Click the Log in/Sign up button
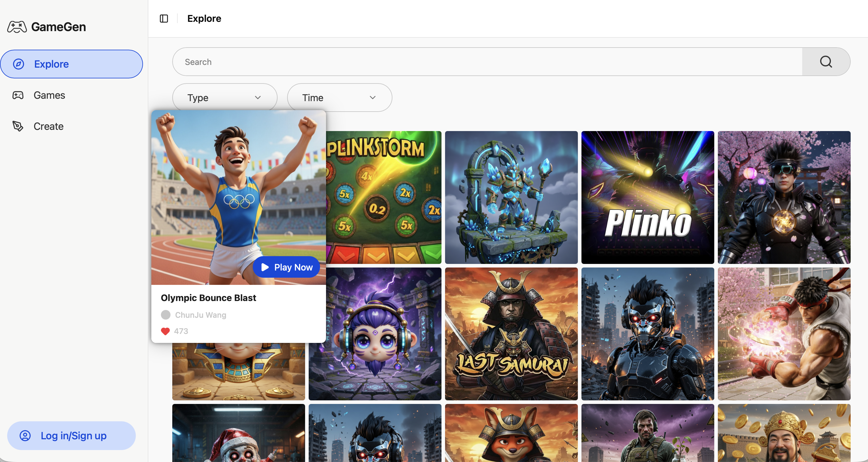The image size is (868, 462). [71, 435]
